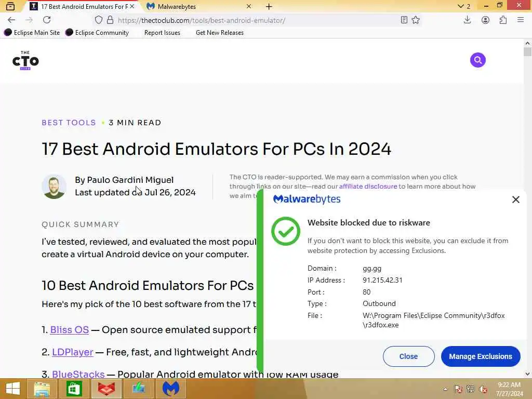Click the Quick Summary heading
This screenshot has height=399, width=532.
coord(81,224)
